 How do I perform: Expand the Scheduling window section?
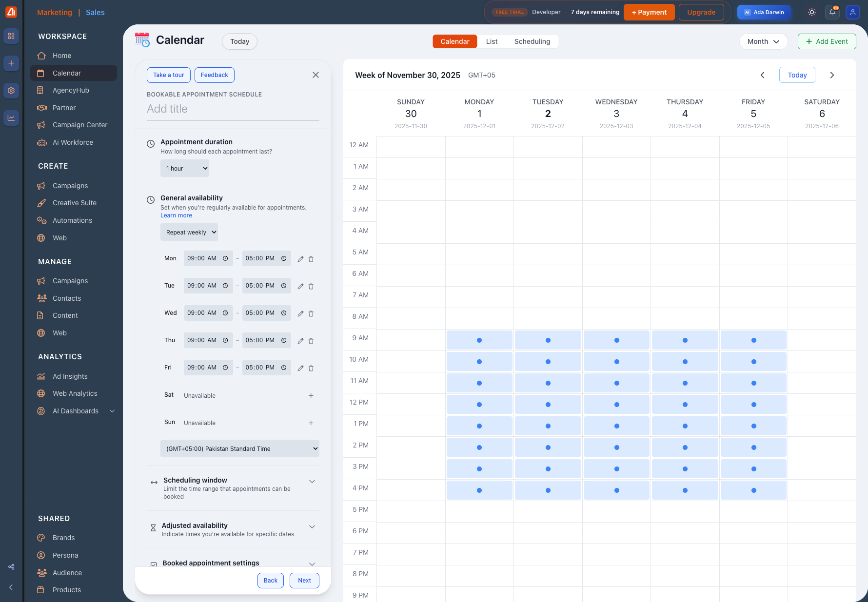pyautogui.click(x=312, y=481)
